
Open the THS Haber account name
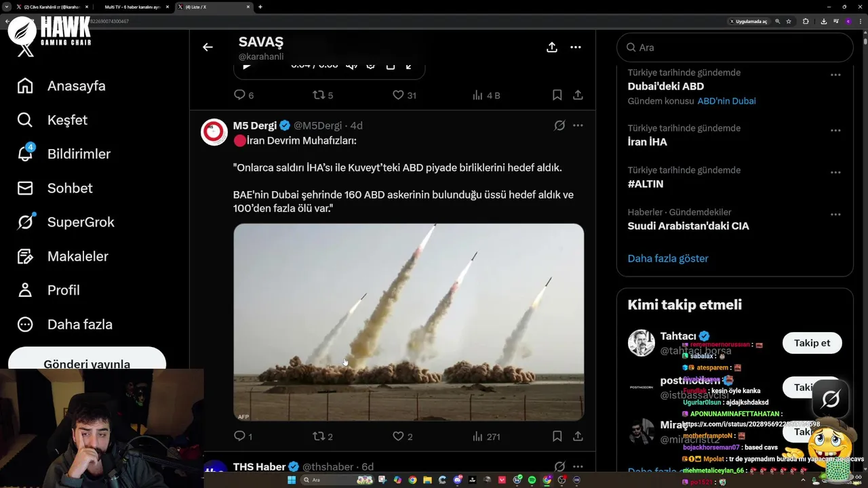(x=259, y=466)
